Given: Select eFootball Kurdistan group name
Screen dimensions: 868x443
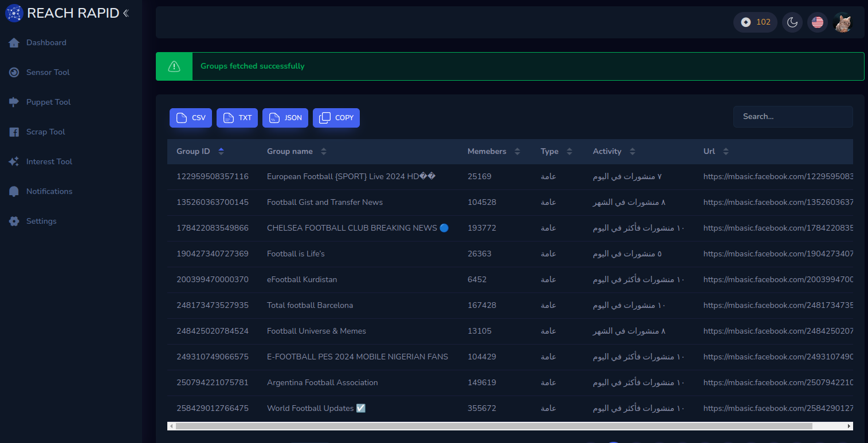Looking at the screenshot, I should click(x=302, y=279).
